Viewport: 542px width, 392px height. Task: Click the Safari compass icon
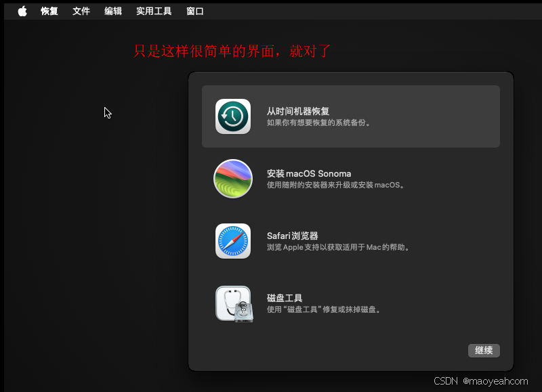point(232,241)
